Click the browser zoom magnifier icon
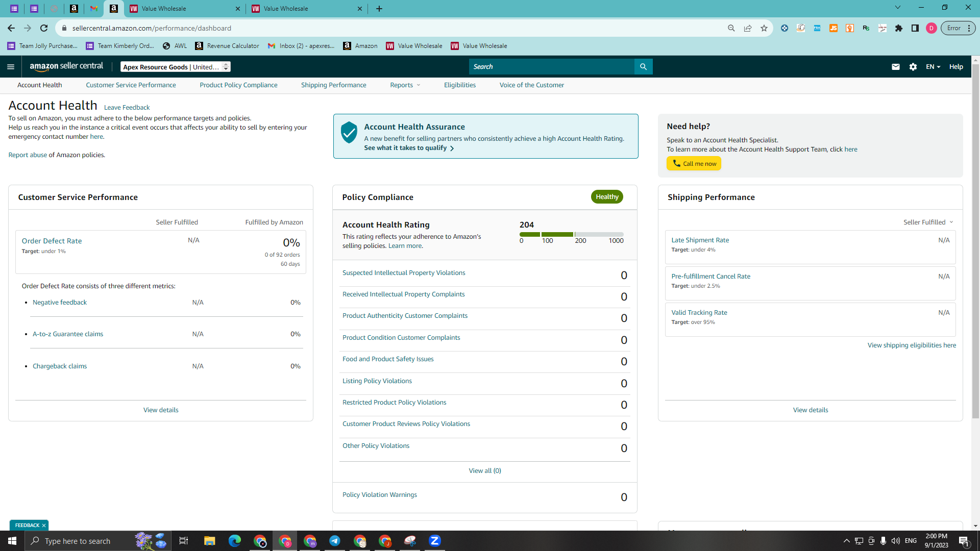This screenshot has width=980, height=551. pos(731,28)
